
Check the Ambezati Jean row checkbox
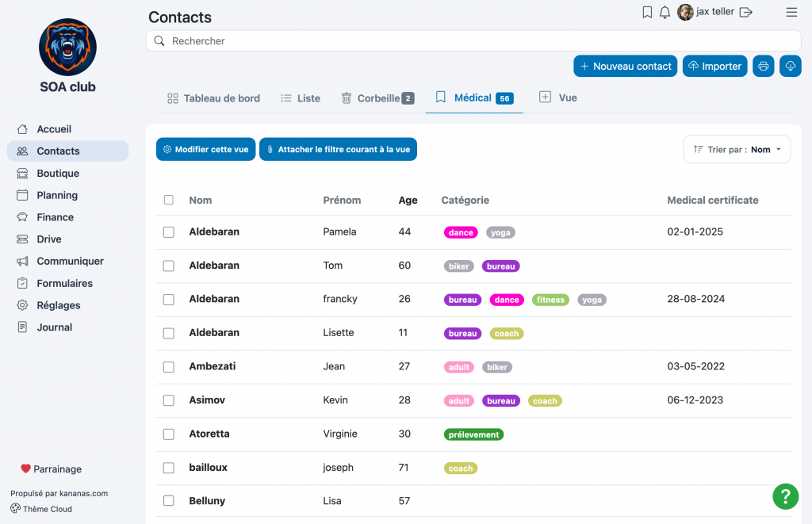[169, 366]
